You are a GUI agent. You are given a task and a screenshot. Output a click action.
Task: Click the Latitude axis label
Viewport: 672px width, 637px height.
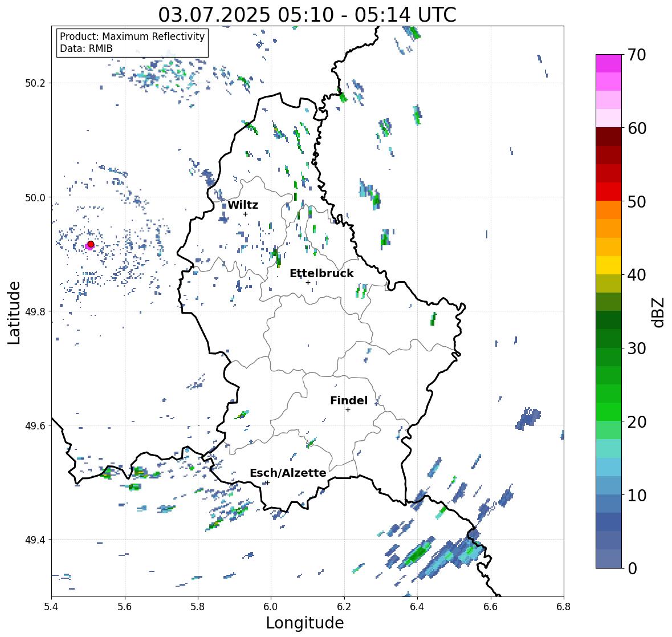click(x=14, y=313)
